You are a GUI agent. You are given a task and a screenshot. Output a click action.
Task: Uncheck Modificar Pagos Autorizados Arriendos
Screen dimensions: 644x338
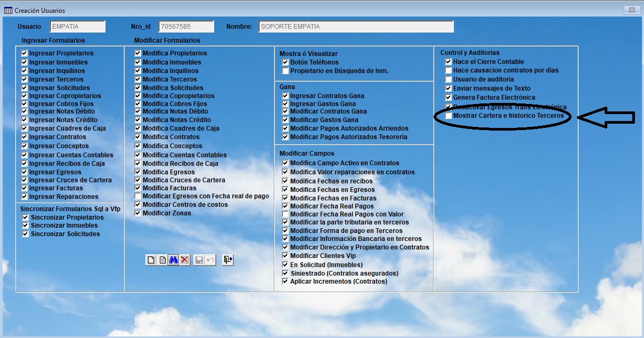pyautogui.click(x=286, y=128)
